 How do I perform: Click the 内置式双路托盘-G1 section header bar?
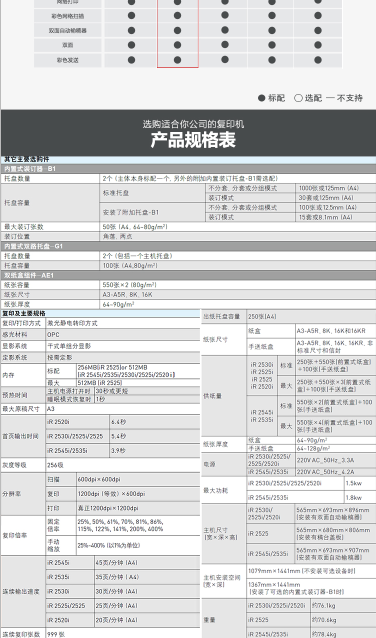click(188, 246)
